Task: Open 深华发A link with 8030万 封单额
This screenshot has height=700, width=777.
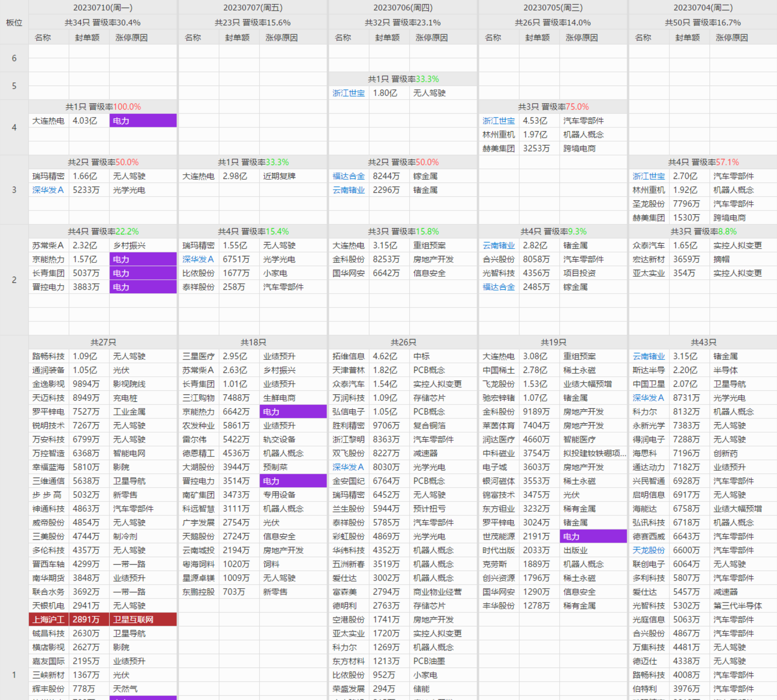Action: pos(348,467)
